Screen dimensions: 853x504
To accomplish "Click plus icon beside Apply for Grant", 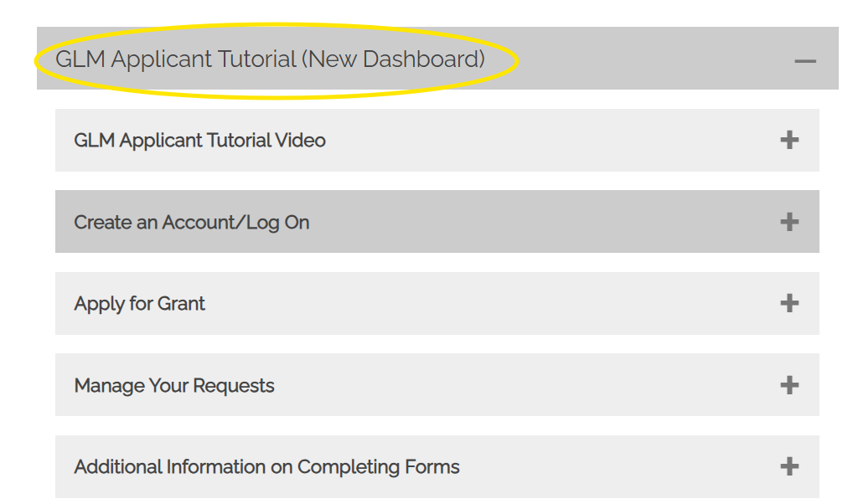I will pos(788,303).
